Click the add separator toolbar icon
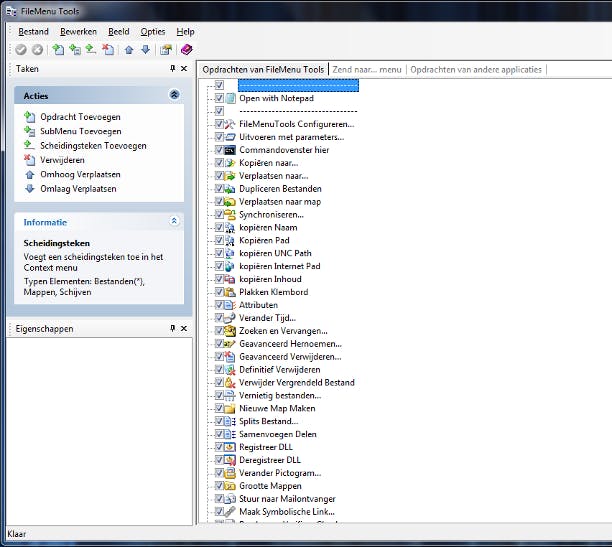 (91, 50)
